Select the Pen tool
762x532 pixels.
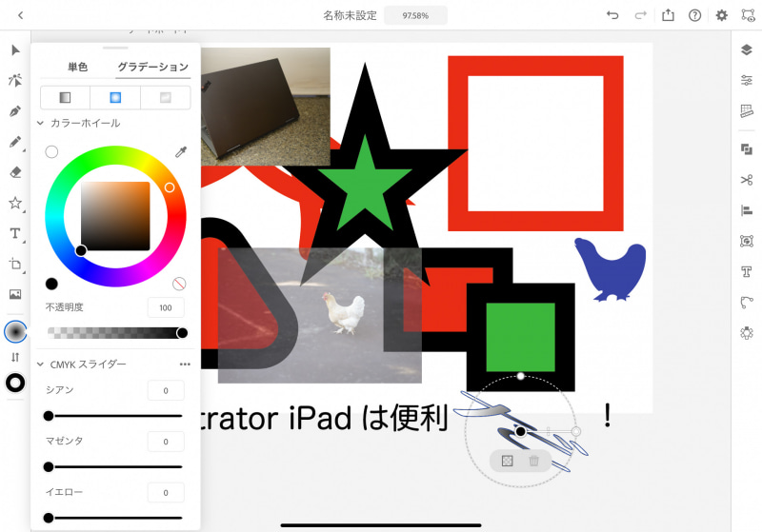15,111
